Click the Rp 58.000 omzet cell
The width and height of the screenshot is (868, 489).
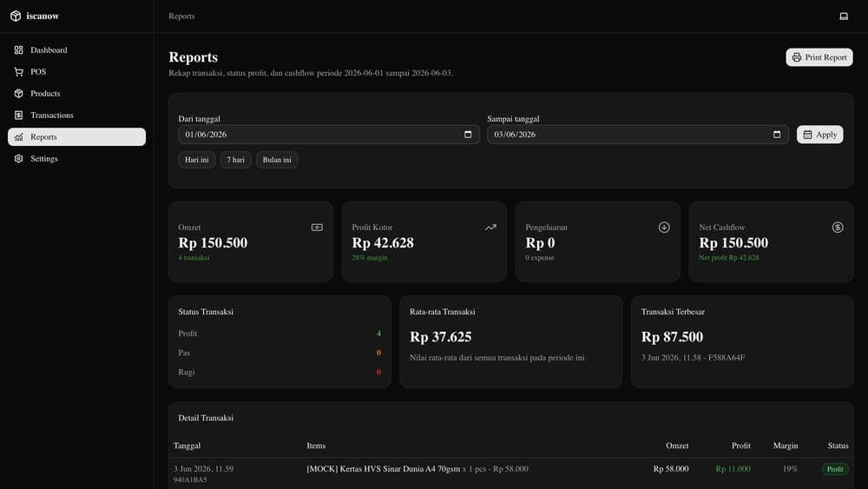coord(671,469)
